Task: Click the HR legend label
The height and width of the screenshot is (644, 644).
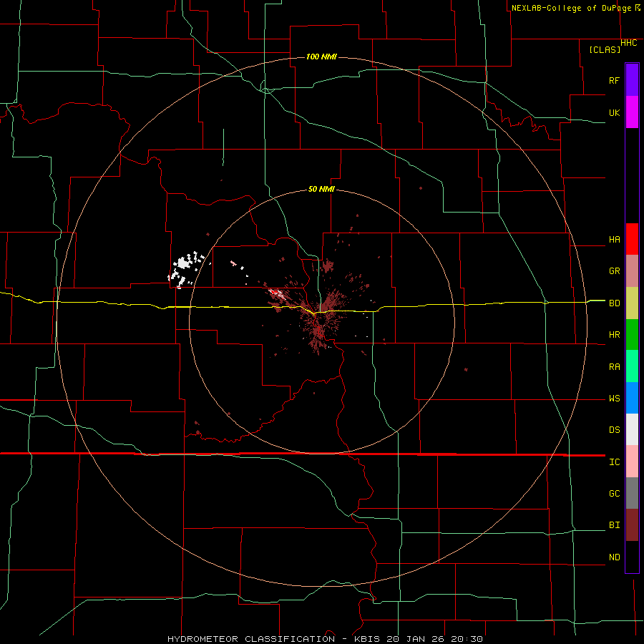Action: click(614, 335)
